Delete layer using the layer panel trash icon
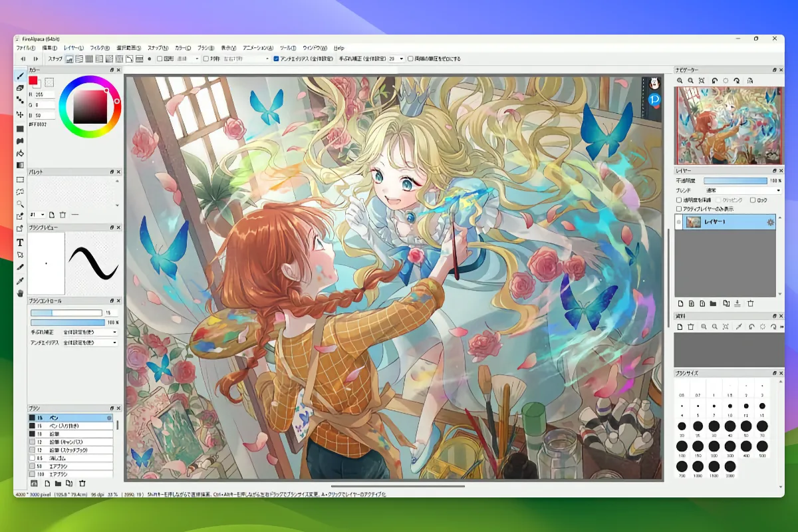Viewport: 798px width, 532px height. [750, 304]
